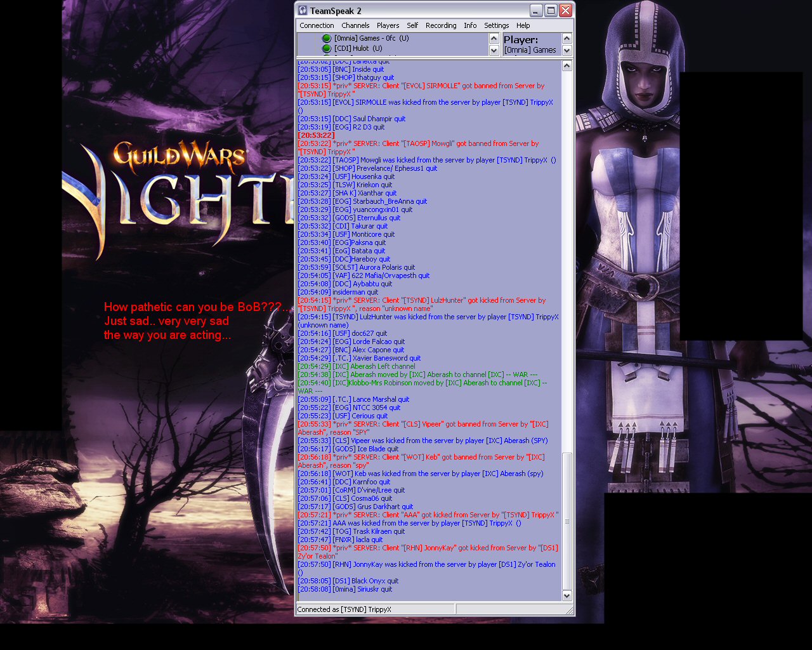Close the TeamSpeak 2 window
This screenshot has height=650, width=812.
click(565, 10)
